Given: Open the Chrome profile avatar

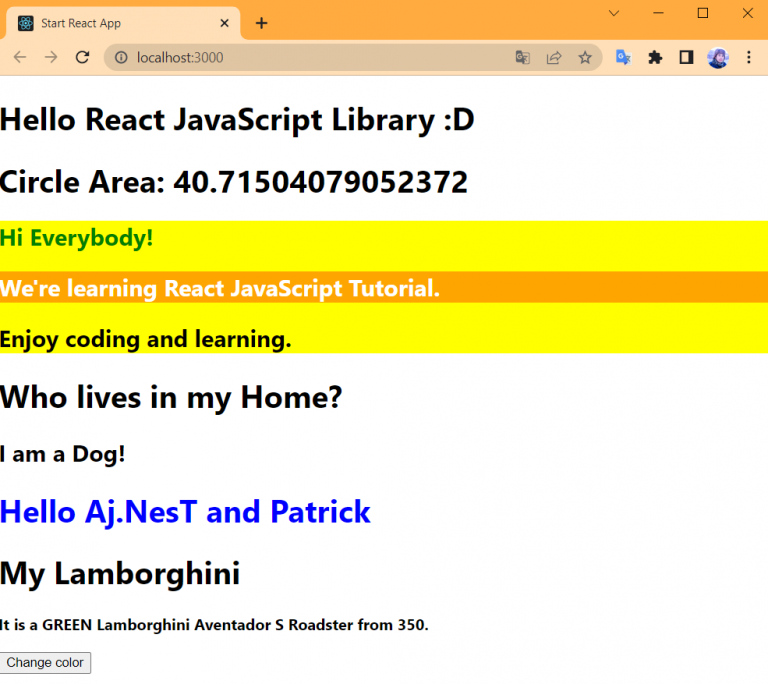Looking at the screenshot, I should click(x=718, y=58).
